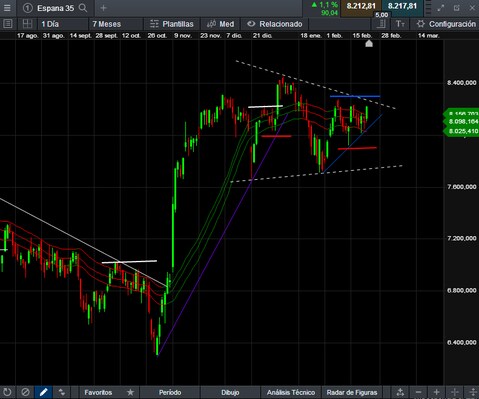Viewport: 479px width, 399px height.
Task: Click the reset refresh arrow icon
Action: click(7, 392)
